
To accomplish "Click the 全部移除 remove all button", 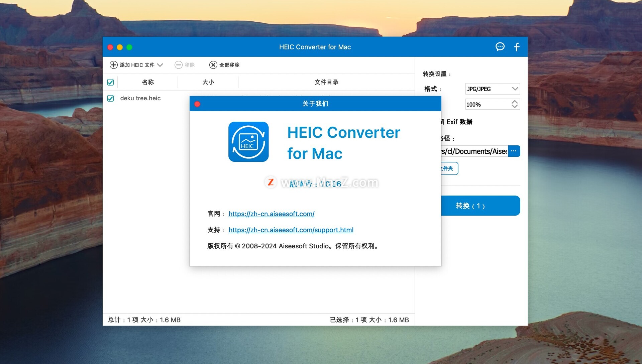I will coord(224,65).
